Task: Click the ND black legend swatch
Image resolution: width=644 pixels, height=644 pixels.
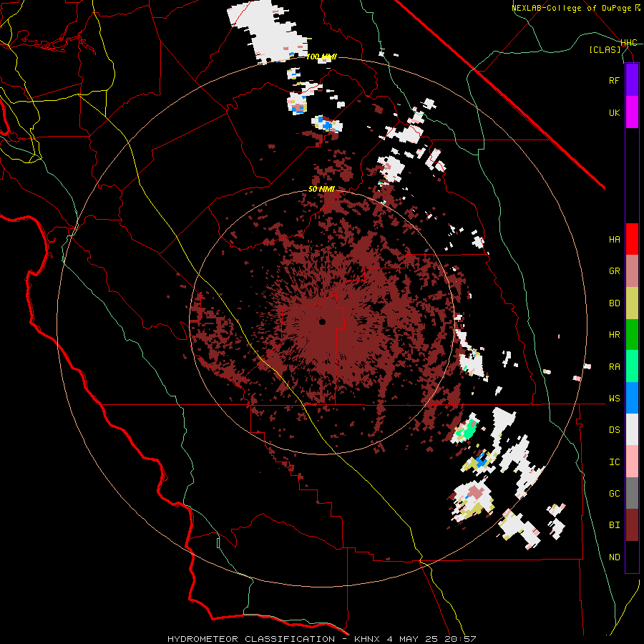Action: tap(632, 557)
